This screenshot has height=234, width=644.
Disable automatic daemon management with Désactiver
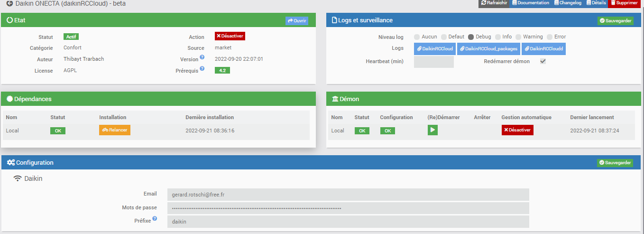pos(517,130)
